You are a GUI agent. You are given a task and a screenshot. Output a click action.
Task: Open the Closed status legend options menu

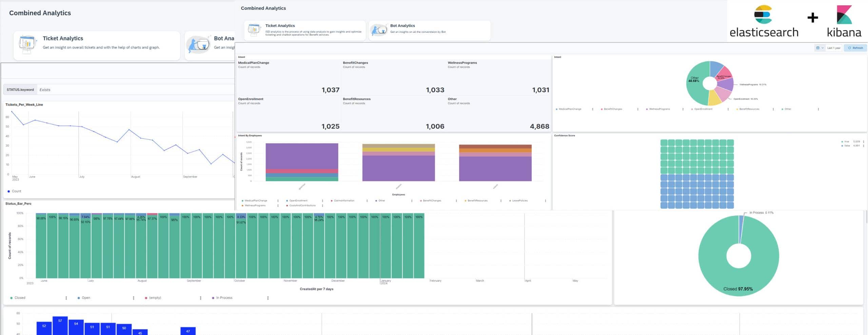pyautogui.click(x=66, y=298)
